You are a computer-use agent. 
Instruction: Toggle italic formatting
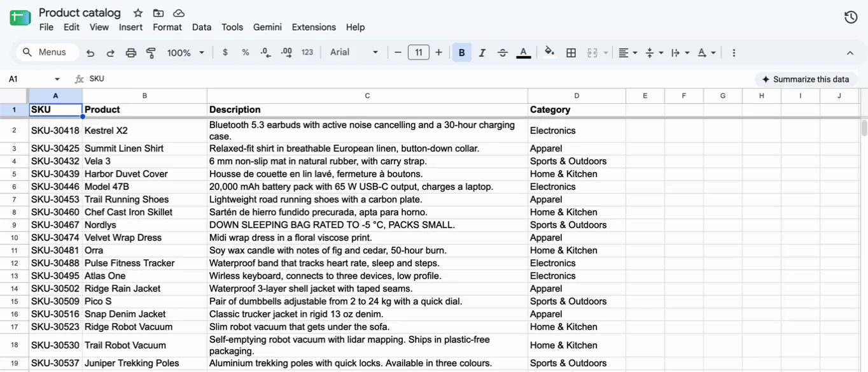point(482,53)
